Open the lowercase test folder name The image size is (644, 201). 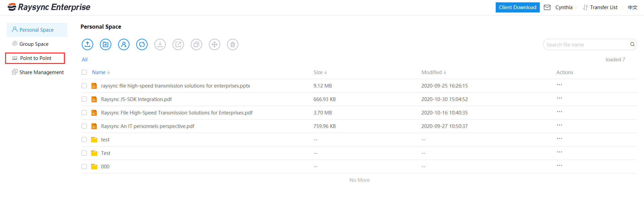[105, 140]
